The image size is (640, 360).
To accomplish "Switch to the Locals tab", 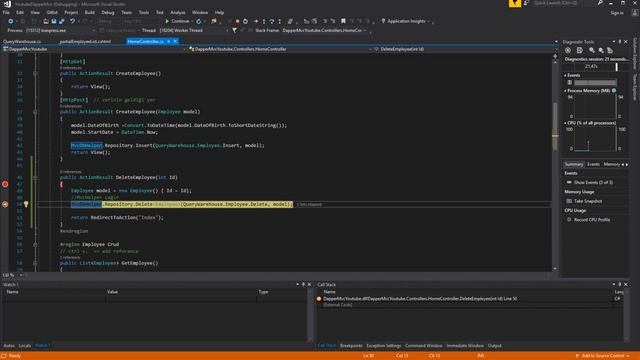I will pyautogui.click(x=24, y=346).
